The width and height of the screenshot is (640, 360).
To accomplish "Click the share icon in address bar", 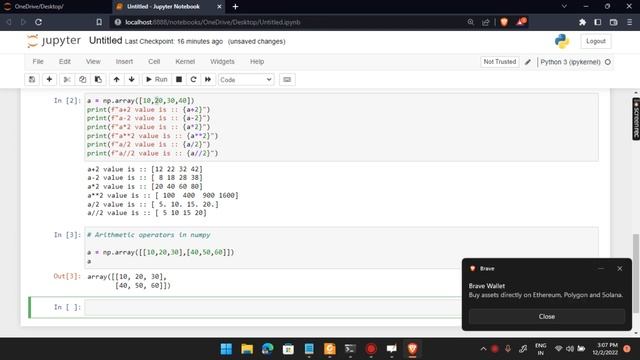I will tap(486, 22).
